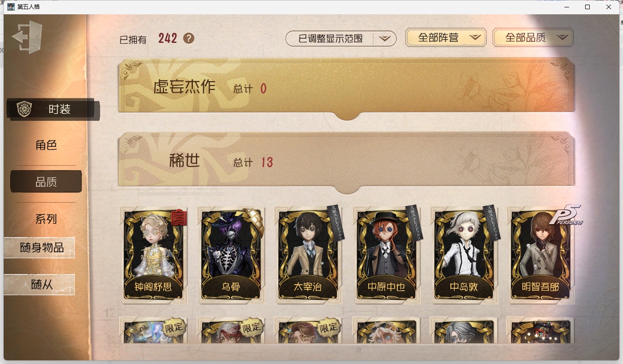Click the red badge on 钟阁杼思 card
623x364 pixels.
point(179,218)
